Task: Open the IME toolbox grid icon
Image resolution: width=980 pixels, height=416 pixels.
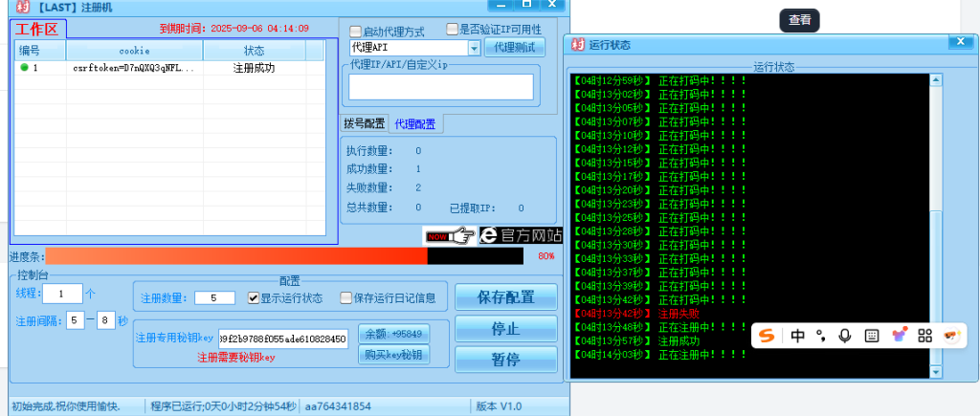Action: click(x=924, y=336)
